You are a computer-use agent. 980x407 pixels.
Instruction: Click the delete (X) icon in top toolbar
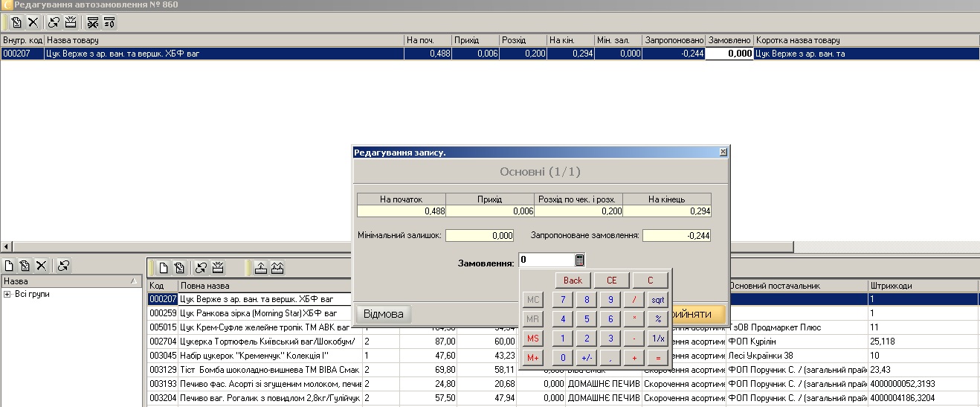(x=33, y=22)
